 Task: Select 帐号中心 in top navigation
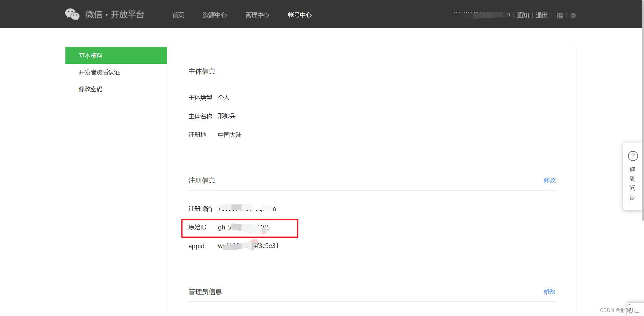(x=300, y=15)
